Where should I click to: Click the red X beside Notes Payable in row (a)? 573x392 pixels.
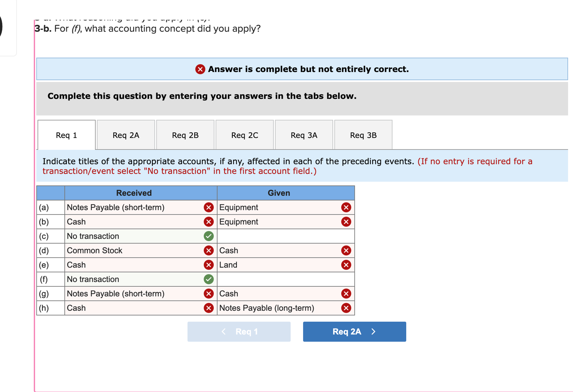coord(208,207)
